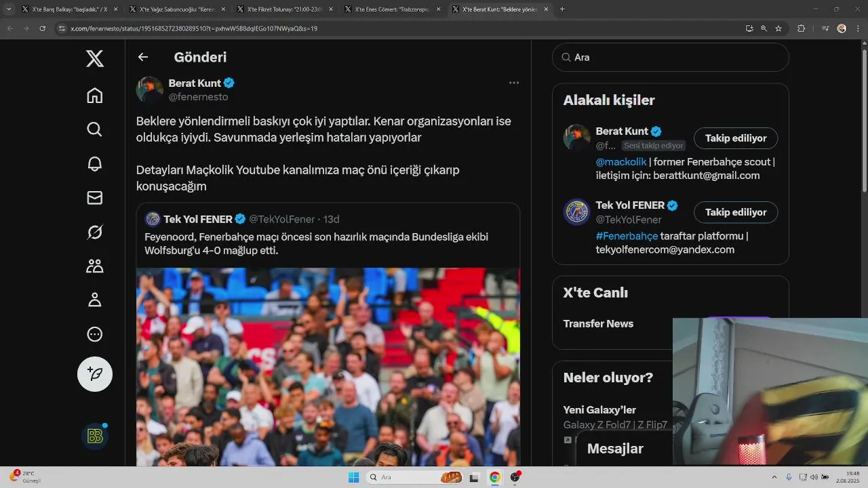Image resolution: width=868 pixels, height=488 pixels.
Task: Click the URL address bar
Action: 399,28
